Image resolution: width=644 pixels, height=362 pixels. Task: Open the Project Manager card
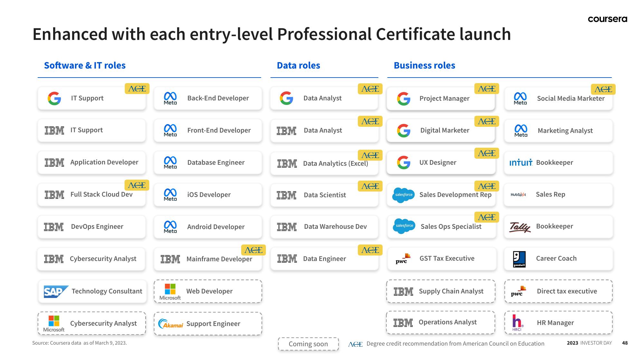pyautogui.click(x=441, y=98)
